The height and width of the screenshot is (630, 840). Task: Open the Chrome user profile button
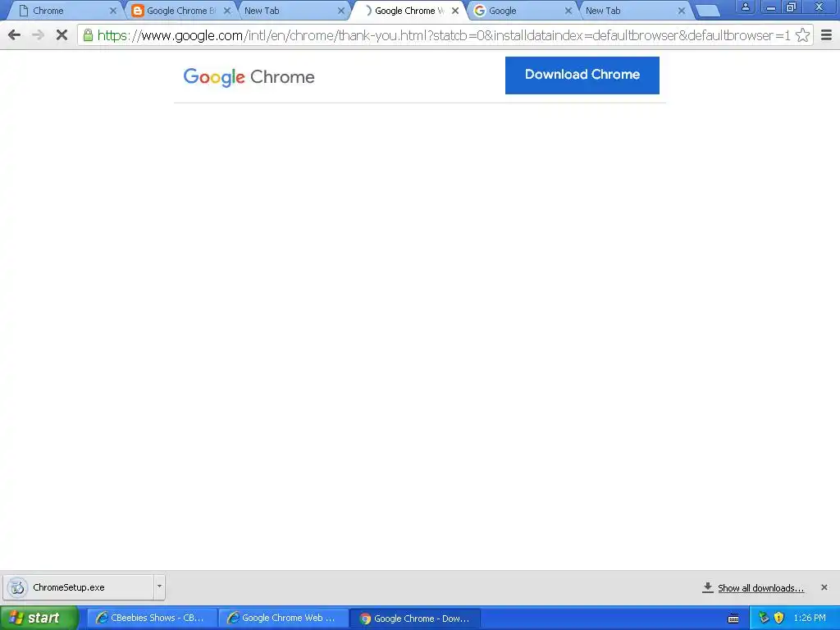pos(745,7)
